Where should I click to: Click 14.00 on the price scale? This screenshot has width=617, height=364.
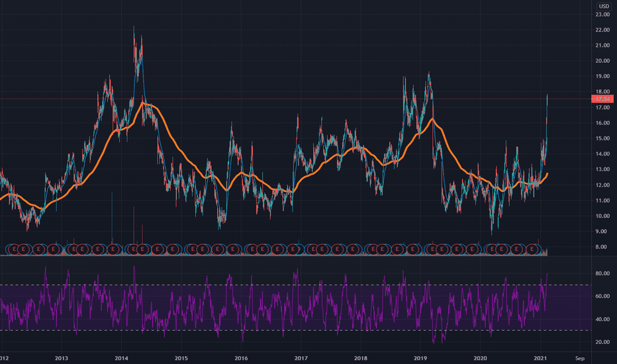602,154
